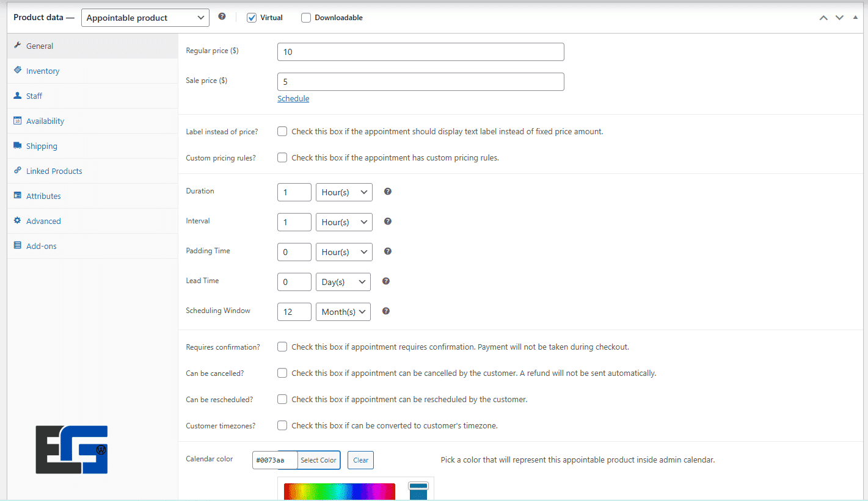Open the Duration units dropdown
Viewport: 868px width, 501px height.
point(343,192)
